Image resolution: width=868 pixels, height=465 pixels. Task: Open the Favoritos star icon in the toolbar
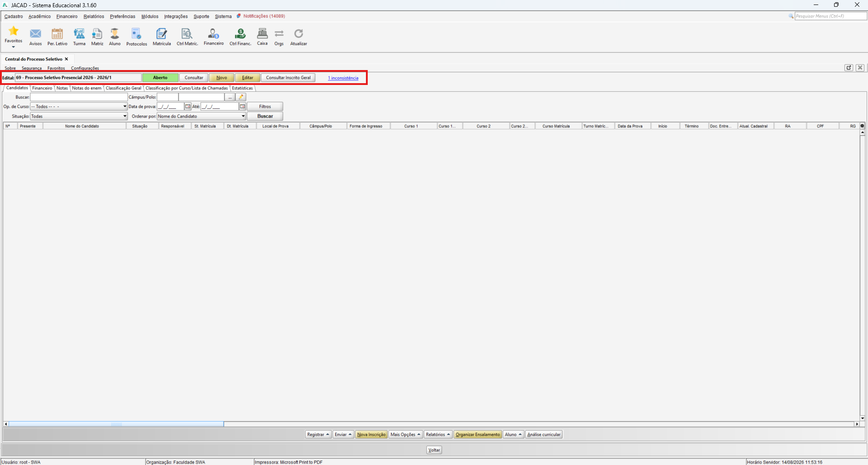coord(14,31)
